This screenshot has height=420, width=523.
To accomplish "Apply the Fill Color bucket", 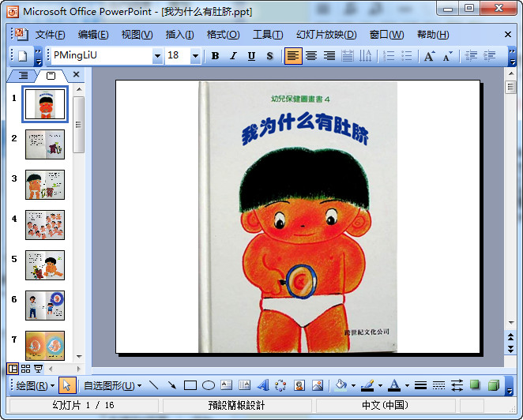I will [341, 386].
